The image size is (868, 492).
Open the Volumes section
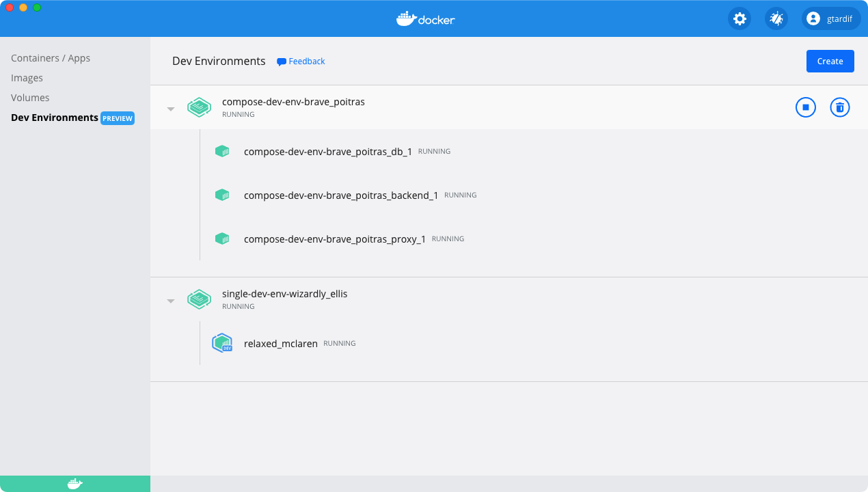(x=30, y=97)
